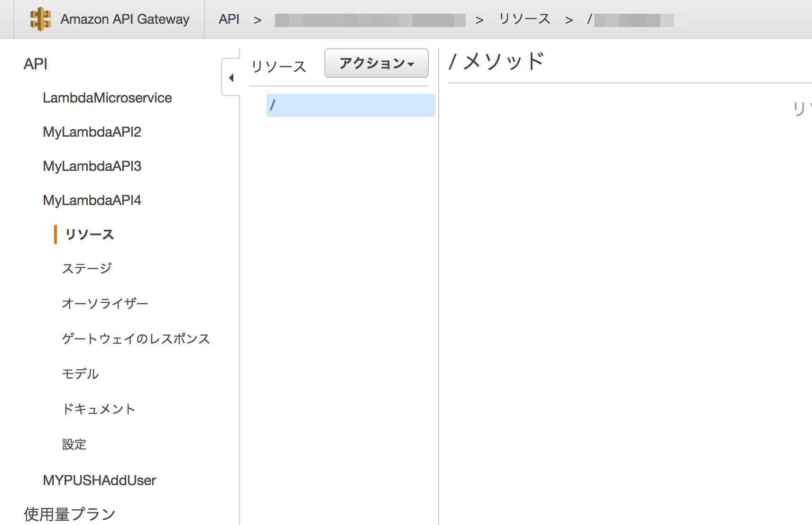Viewport: 812px width, 525px height.
Task: Open 設定 in the sidebar
Action: 74,444
